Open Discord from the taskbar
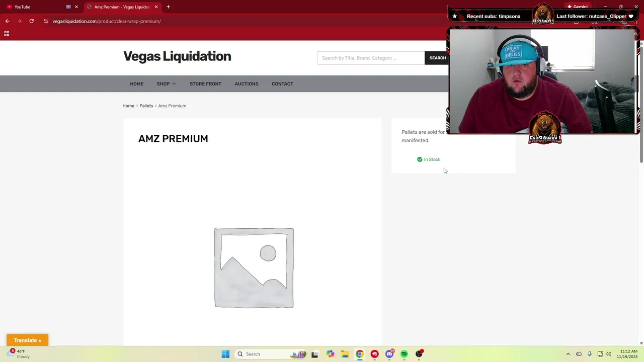This screenshot has height=362, width=644. tap(389, 354)
